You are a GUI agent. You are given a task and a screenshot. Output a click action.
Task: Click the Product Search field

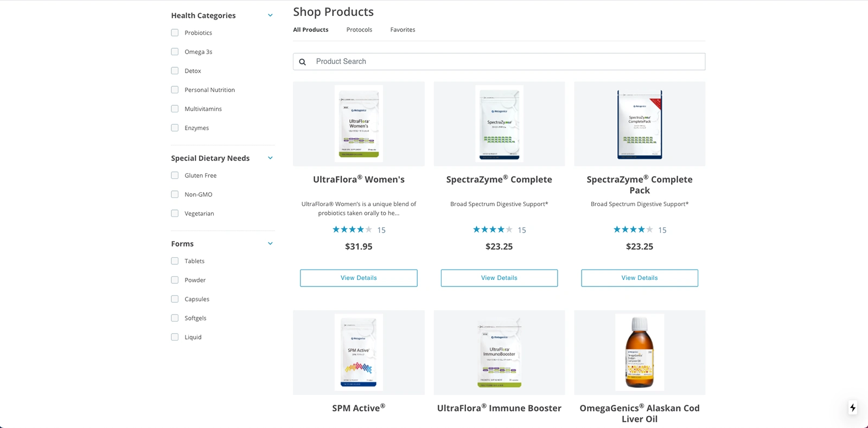(505, 61)
